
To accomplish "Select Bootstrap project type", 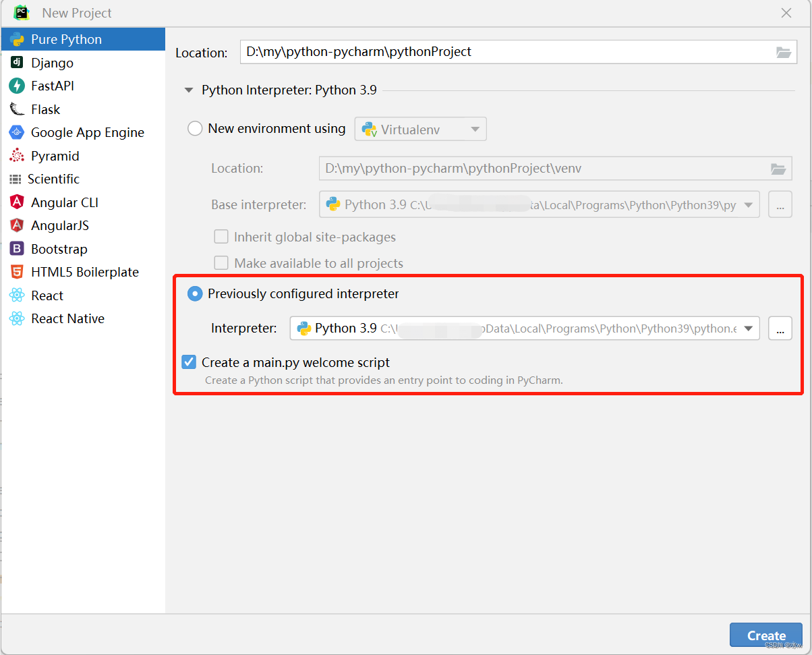I will (x=83, y=249).
